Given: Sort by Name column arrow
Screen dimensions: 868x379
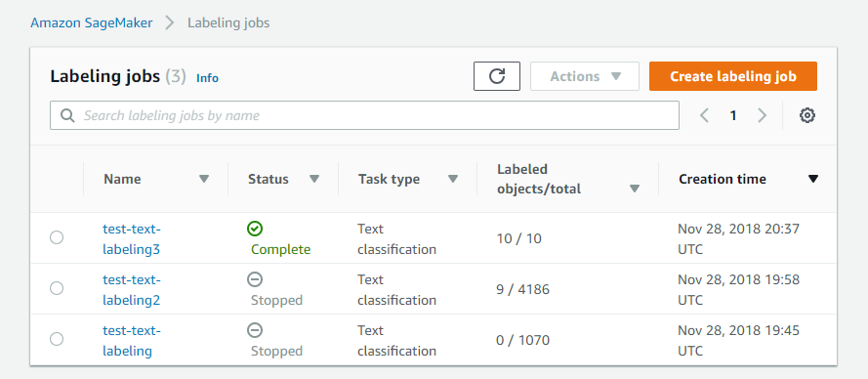Looking at the screenshot, I should click(204, 179).
